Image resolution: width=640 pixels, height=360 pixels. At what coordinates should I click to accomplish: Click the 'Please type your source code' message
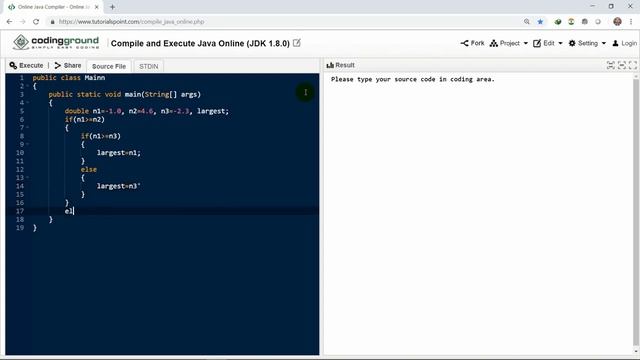(413, 79)
